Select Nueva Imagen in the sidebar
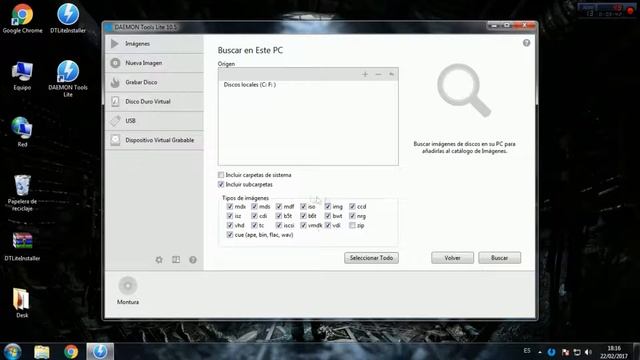 click(154, 63)
